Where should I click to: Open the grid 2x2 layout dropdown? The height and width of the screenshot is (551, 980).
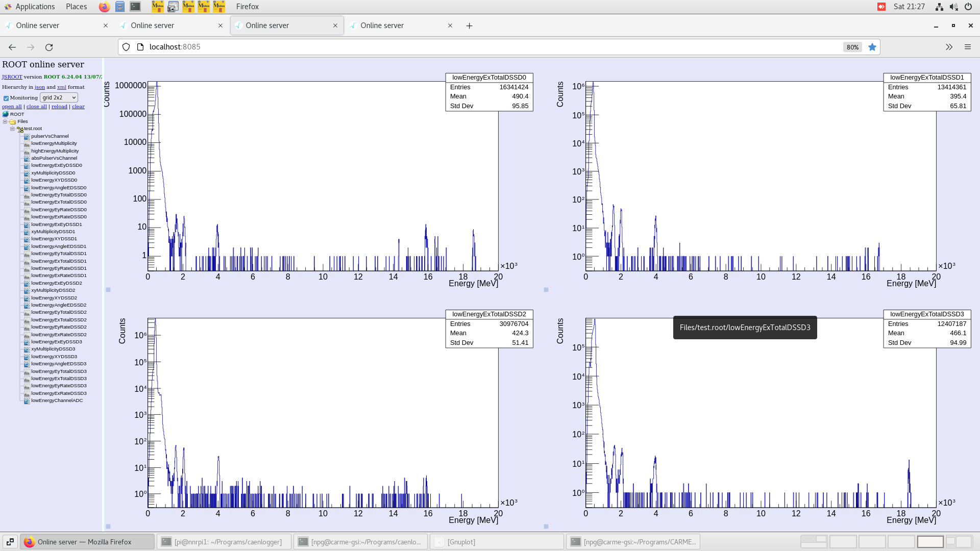[59, 97]
